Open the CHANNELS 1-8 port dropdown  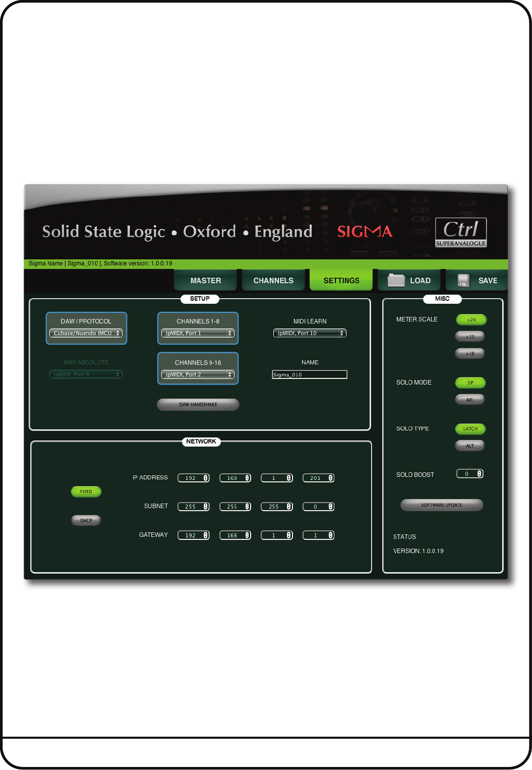click(198, 333)
